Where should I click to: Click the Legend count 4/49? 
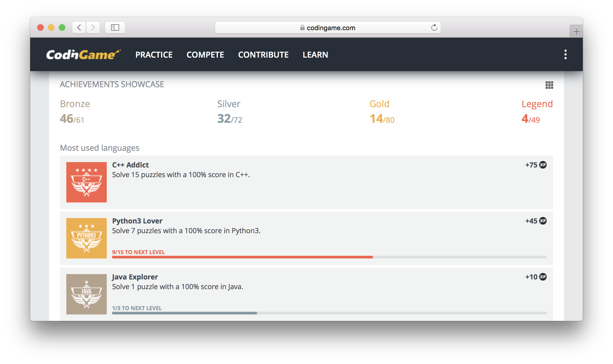tap(531, 119)
